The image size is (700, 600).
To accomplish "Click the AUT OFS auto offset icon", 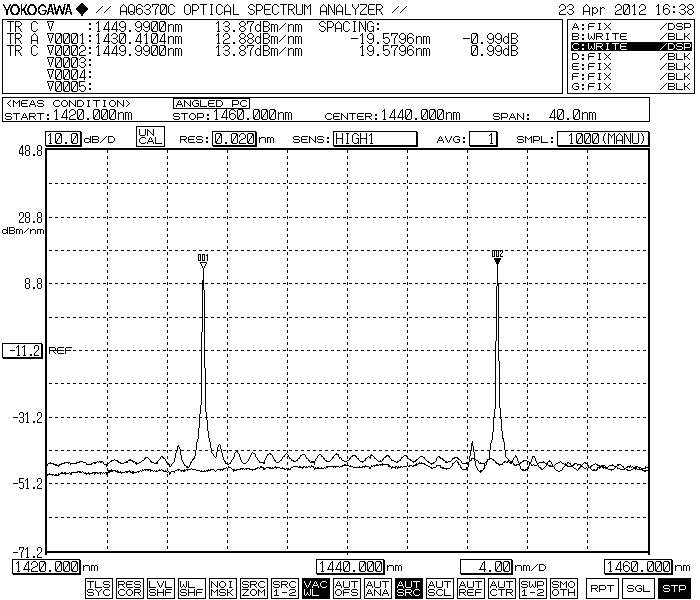I will (346, 588).
